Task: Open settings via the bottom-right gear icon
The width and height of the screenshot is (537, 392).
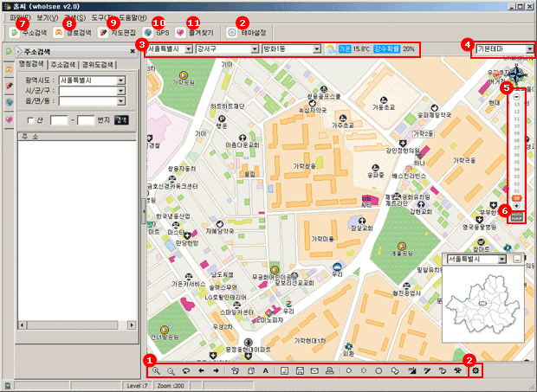Action: pos(475,370)
